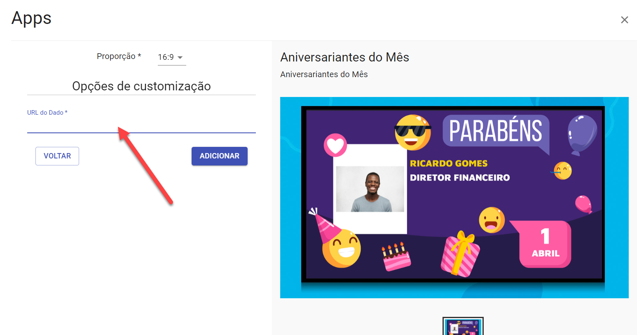
Task: Click the VOLTAR button
Action: coord(57,156)
